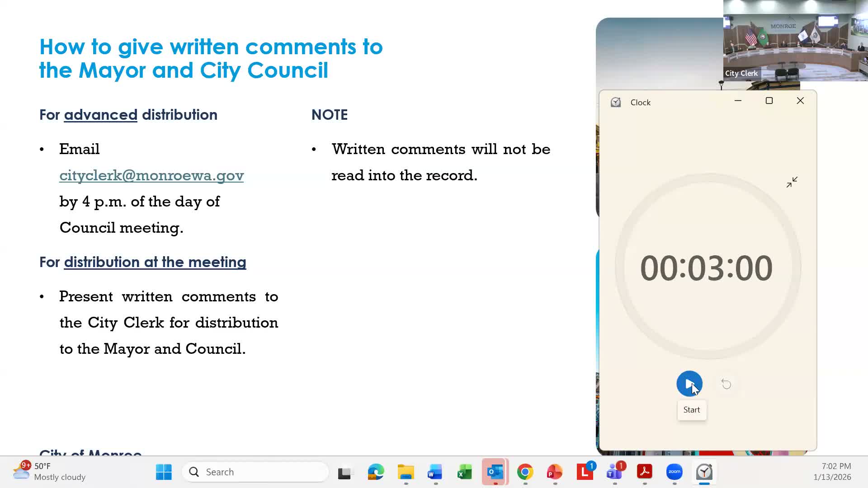The image size is (868, 488).
Task: Reset the timer countdown
Action: coord(726,384)
